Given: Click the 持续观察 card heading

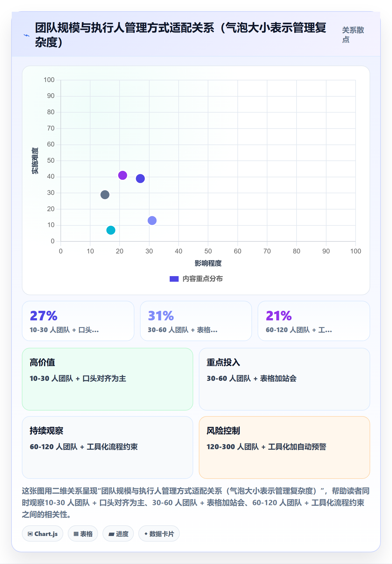Looking at the screenshot, I should click(x=47, y=431).
